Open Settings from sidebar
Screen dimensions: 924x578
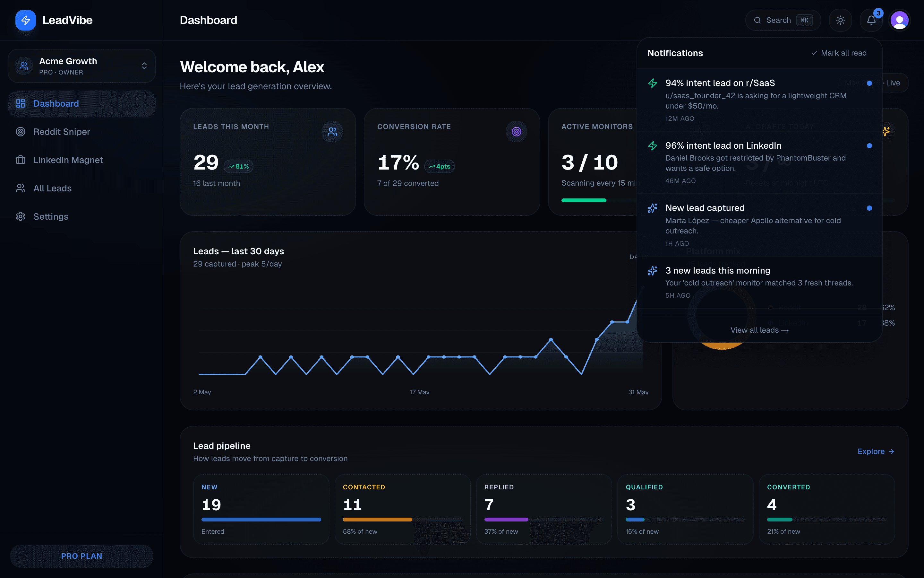[x=82, y=217]
